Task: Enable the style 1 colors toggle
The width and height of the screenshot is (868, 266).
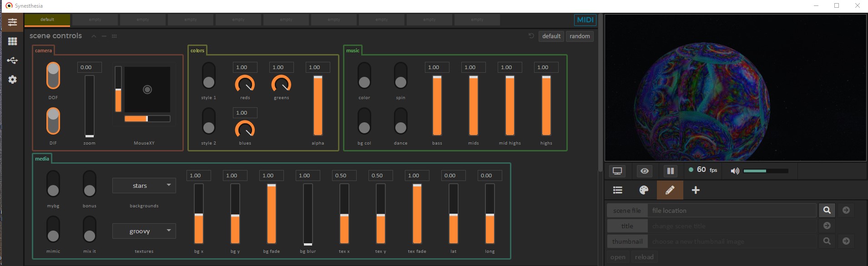Action: pyautogui.click(x=209, y=75)
